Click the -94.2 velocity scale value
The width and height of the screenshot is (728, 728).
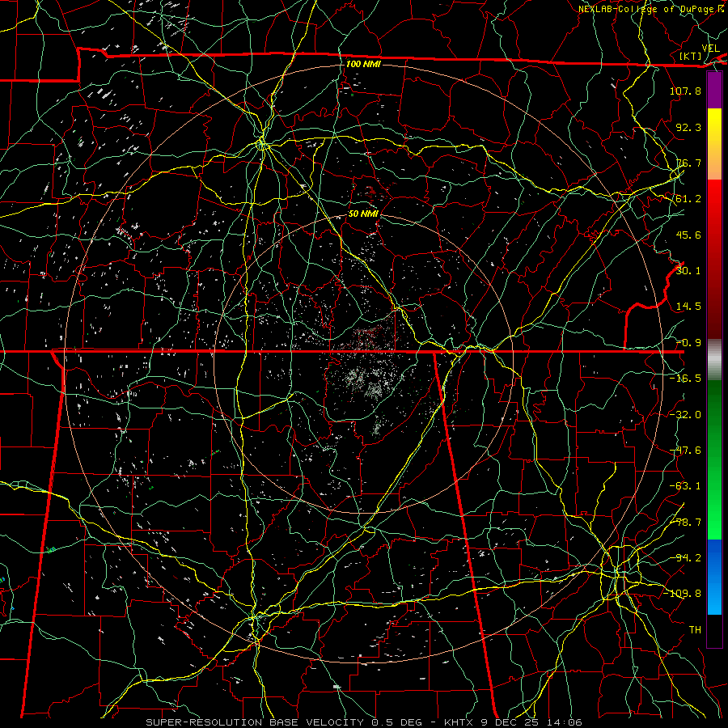tap(685, 558)
